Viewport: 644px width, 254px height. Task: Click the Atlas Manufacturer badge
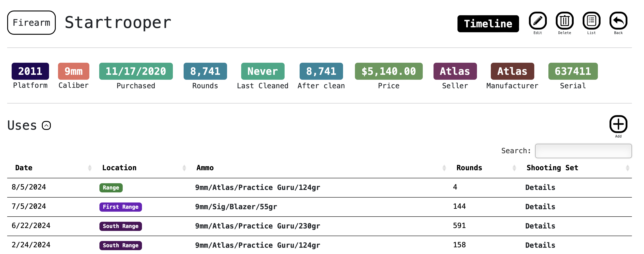512,71
